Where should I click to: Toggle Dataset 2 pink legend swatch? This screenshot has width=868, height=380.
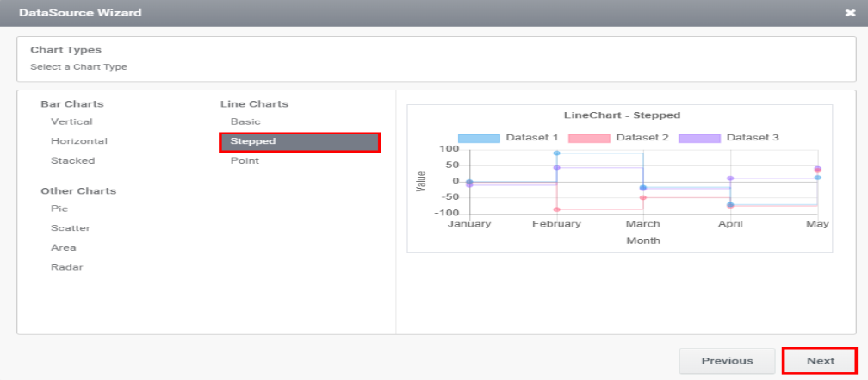coord(589,138)
